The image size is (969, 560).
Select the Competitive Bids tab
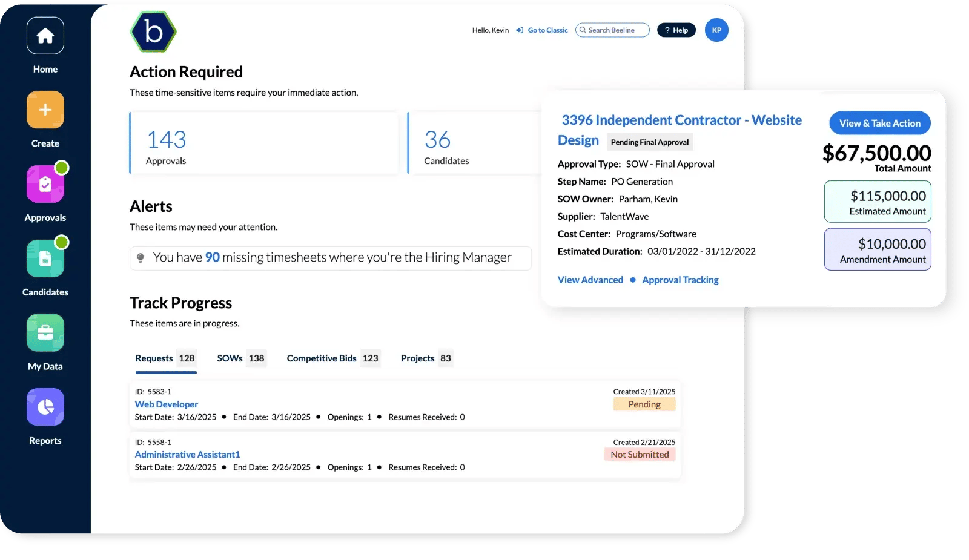(x=332, y=358)
